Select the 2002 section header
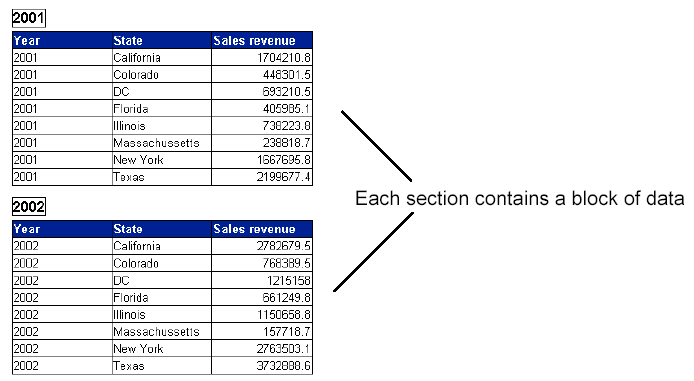694x381 pixels. tap(29, 207)
